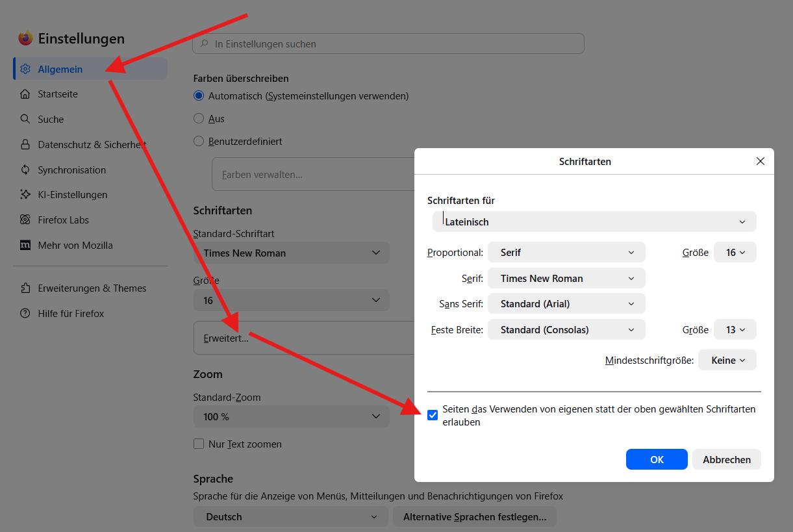Close the Schriftarten dialog with the X

pos(761,161)
